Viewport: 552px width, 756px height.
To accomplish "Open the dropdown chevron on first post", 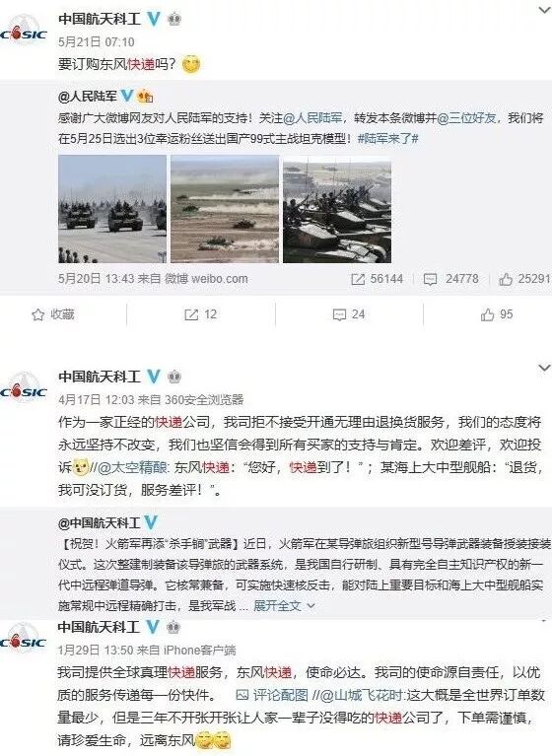I will click(x=544, y=10).
